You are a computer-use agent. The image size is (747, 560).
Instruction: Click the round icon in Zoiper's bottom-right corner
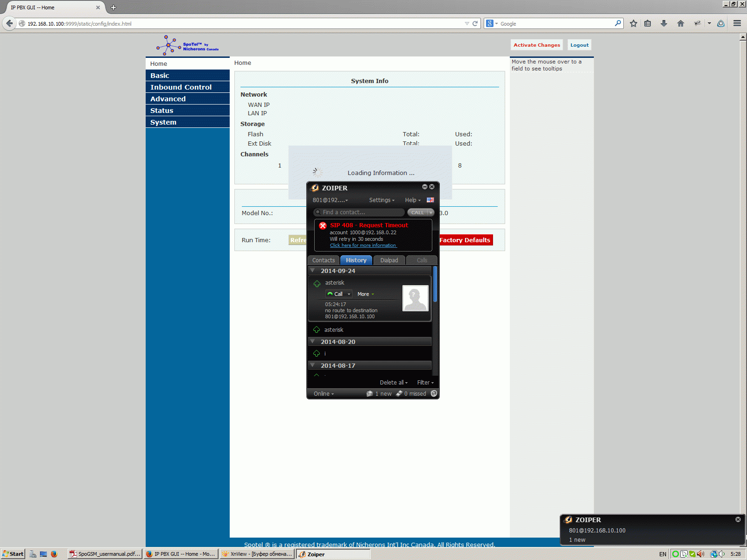[x=434, y=393]
